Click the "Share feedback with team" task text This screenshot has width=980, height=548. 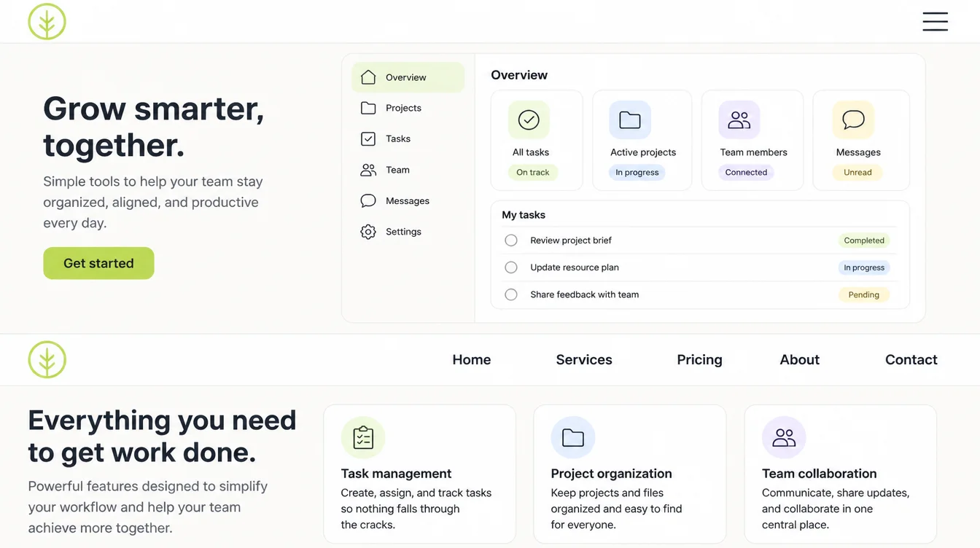click(585, 294)
